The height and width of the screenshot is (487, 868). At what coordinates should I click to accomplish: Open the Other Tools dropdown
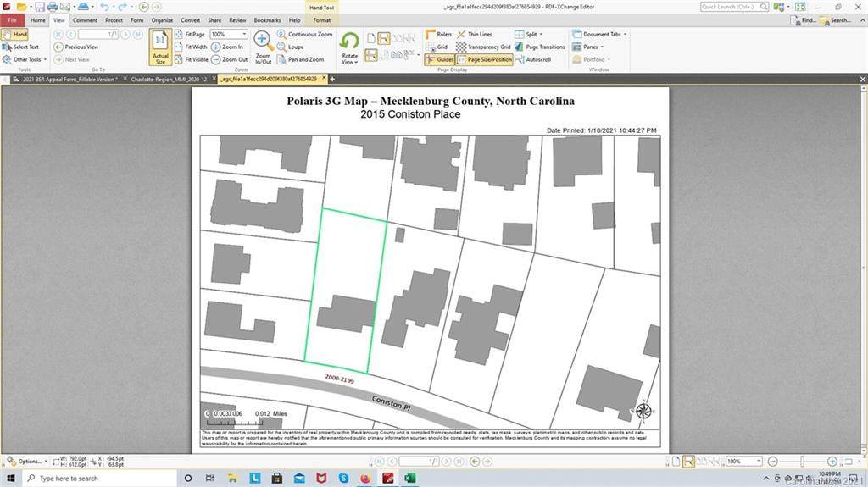click(25, 59)
